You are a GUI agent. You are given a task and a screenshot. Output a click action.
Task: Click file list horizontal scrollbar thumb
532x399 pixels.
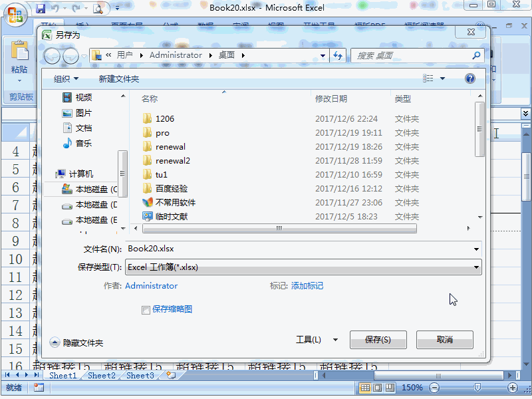coord(279,228)
